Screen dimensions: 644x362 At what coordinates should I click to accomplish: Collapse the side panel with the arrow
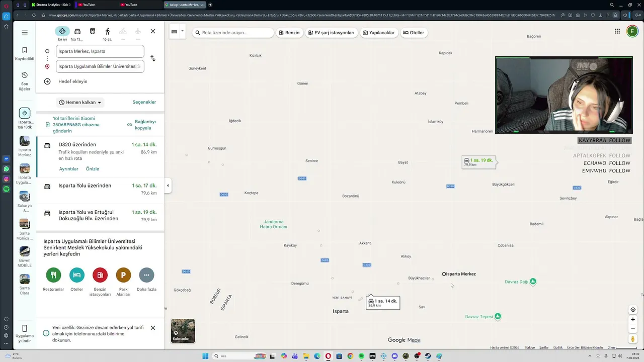[168, 186]
